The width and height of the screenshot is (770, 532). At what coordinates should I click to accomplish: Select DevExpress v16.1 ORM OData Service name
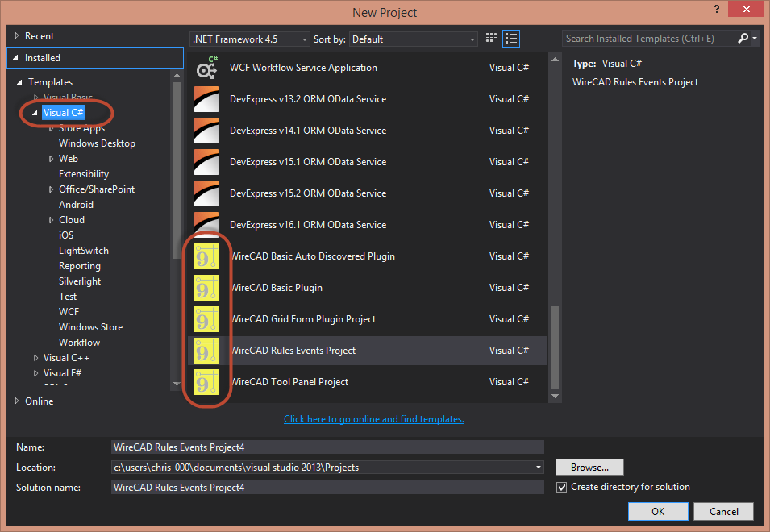point(308,225)
